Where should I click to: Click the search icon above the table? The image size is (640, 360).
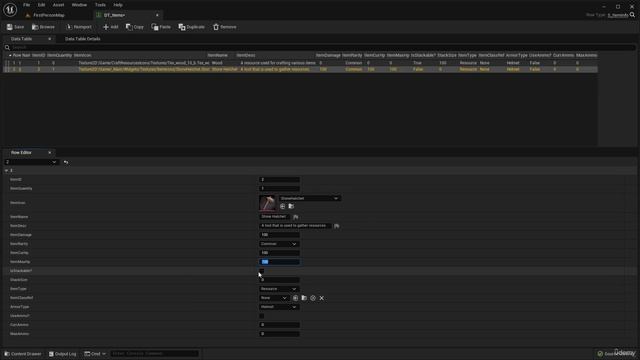tap(7, 47)
